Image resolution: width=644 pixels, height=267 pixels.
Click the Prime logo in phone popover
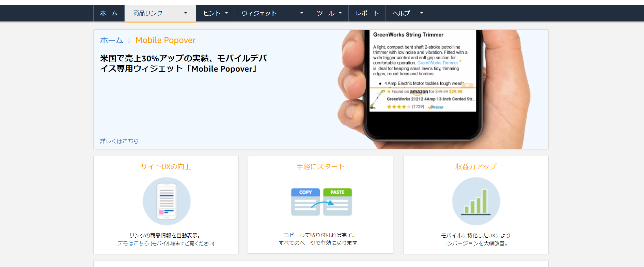[436, 107]
